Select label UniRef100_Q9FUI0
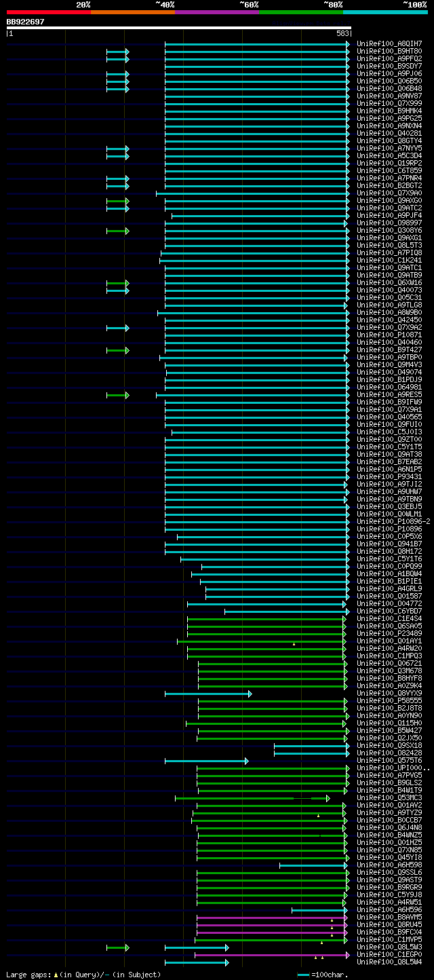434x980 pixels. coord(389,424)
